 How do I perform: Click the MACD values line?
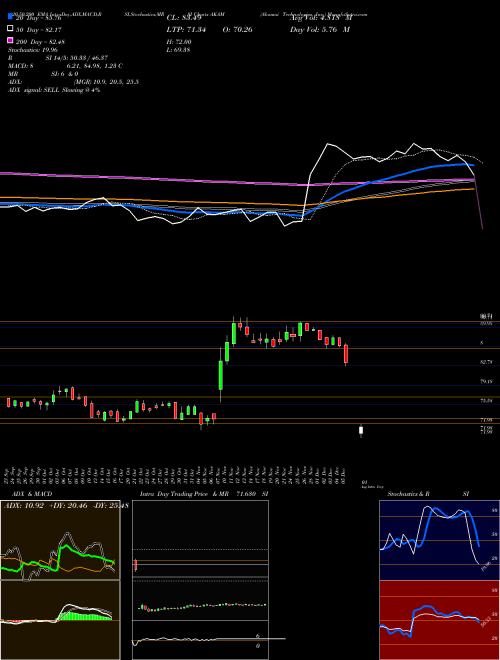[65, 66]
